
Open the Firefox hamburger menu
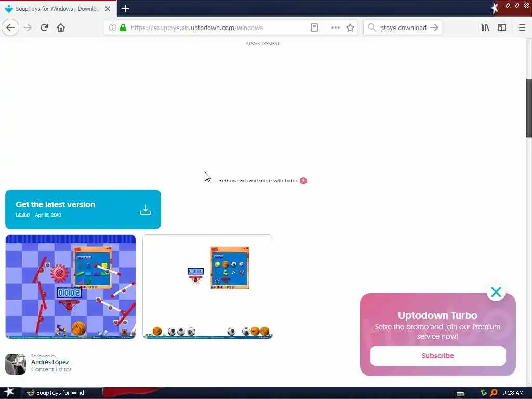(522, 28)
